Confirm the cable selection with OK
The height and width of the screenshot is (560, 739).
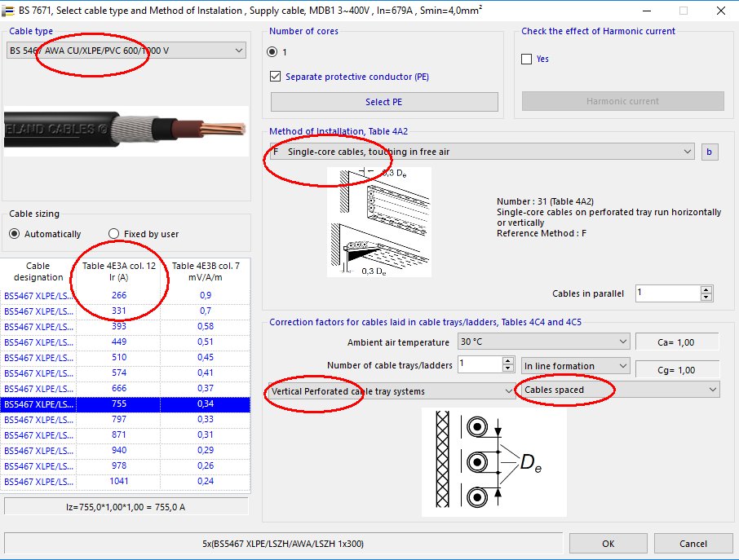pyautogui.click(x=608, y=543)
